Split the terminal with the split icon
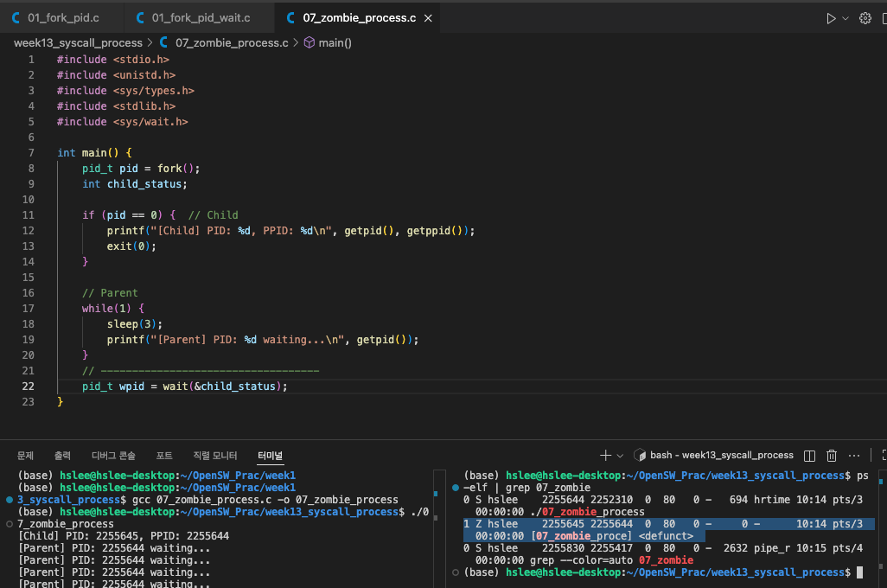Image resolution: width=887 pixels, height=588 pixels. coord(809,456)
